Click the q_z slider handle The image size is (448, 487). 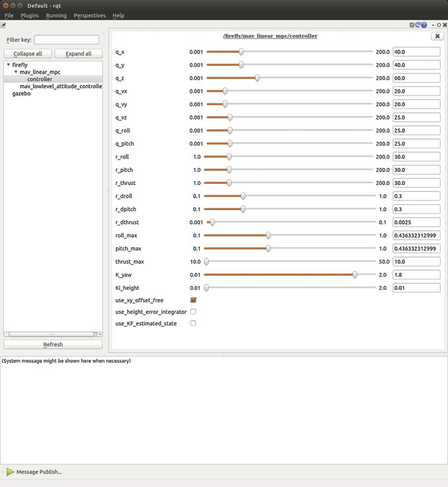coord(258,78)
